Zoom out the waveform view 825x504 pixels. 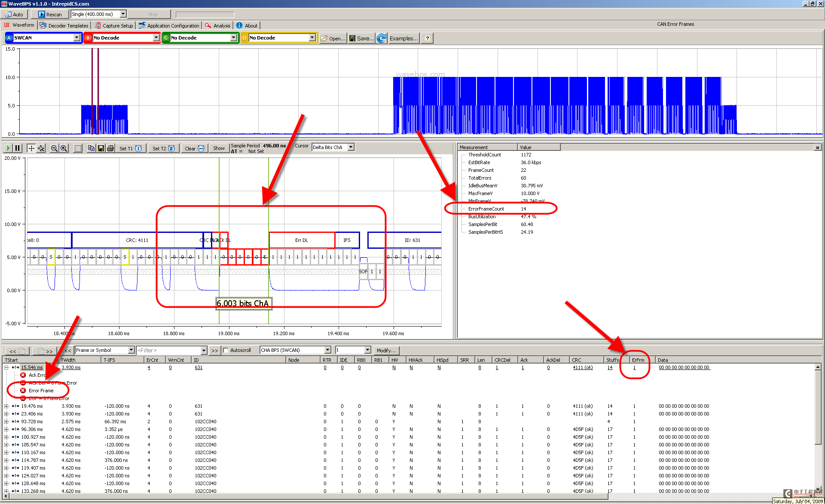(x=54, y=148)
